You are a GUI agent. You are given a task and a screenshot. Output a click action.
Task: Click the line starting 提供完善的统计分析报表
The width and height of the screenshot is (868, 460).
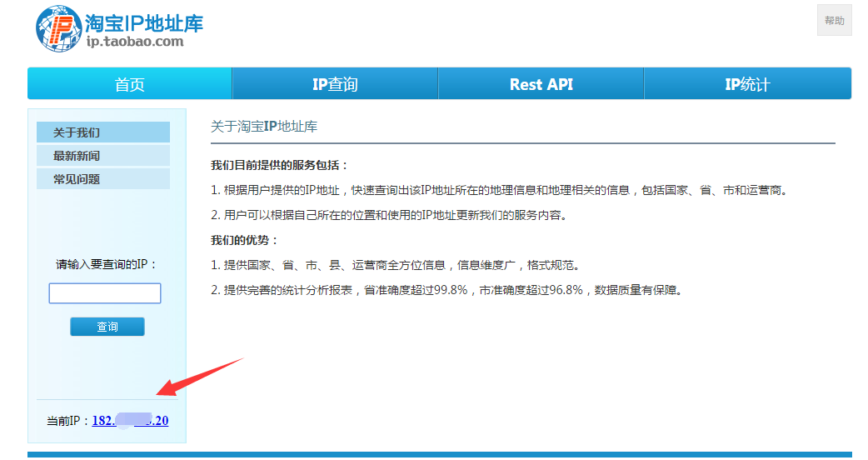coord(446,289)
